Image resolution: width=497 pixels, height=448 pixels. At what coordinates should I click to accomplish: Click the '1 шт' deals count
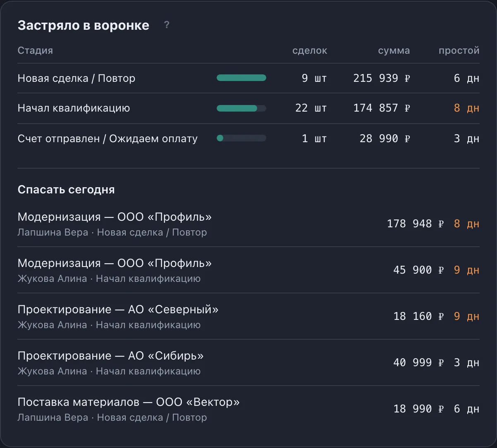coord(314,138)
